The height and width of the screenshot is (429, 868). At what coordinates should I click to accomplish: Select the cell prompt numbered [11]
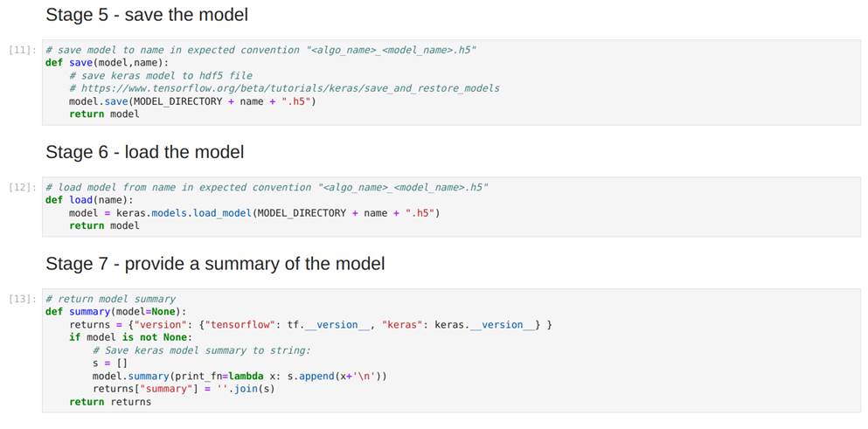(x=21, y=51)
